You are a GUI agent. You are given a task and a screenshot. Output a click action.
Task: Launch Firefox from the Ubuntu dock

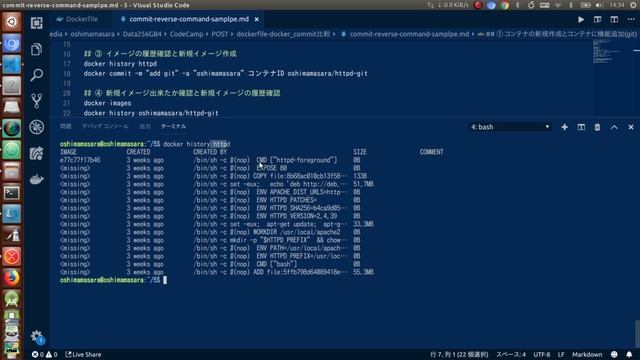click(11, 278)
